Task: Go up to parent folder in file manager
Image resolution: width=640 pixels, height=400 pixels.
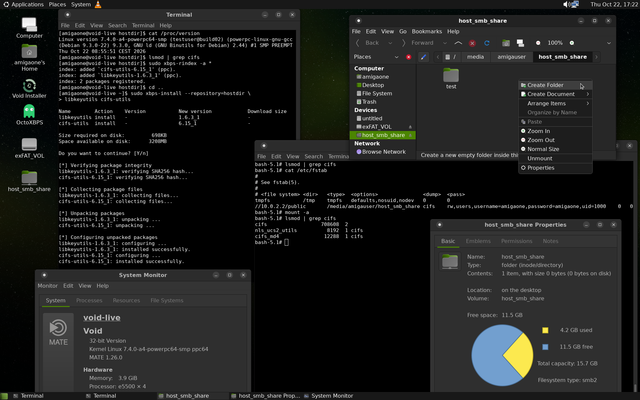Action: tap(458, 43)
